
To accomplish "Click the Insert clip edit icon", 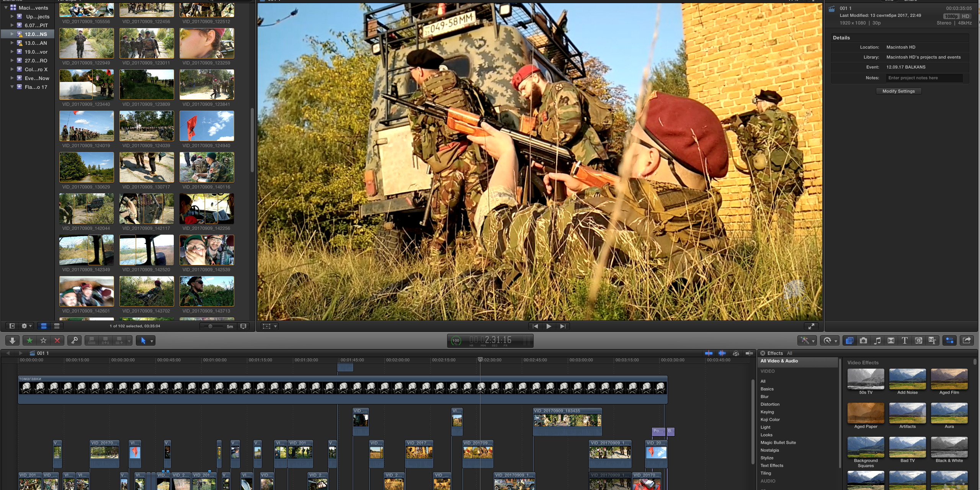I will click(106, 340).
